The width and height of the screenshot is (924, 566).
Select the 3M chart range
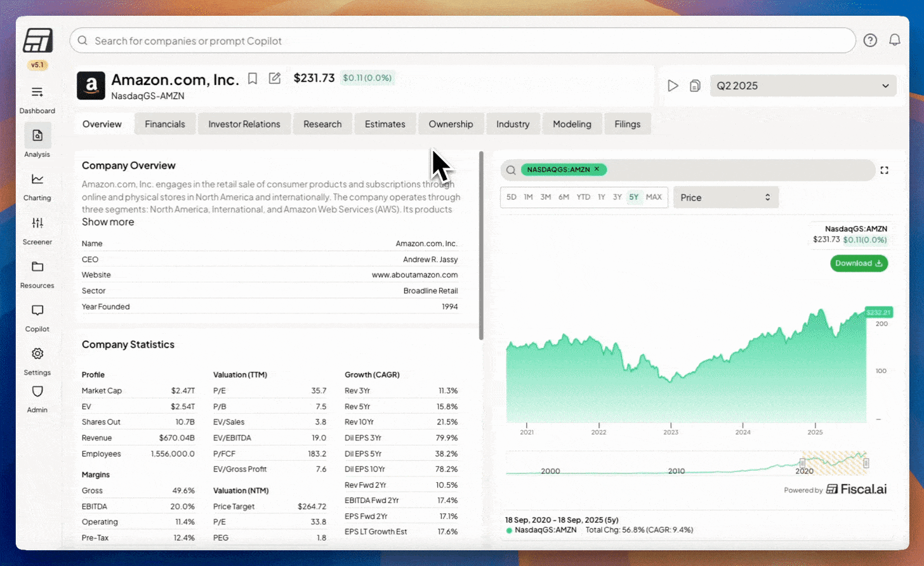(x=546, y=197)
